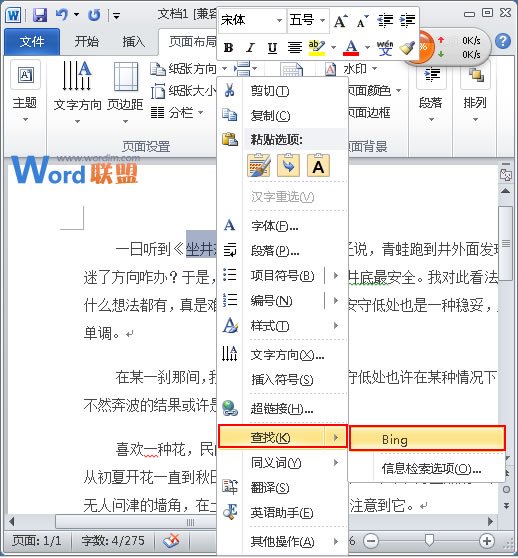The image size is (518, 558).
Task: Click the Help question mark icon
Action: [x=503, y=41]
